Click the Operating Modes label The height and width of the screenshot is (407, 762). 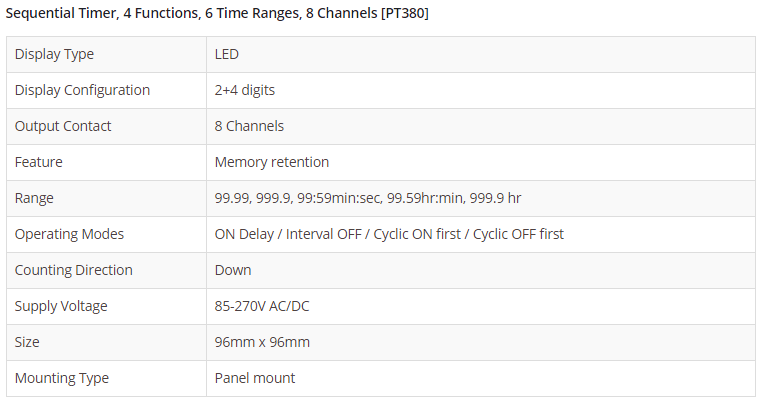click(x=69, y=234)
